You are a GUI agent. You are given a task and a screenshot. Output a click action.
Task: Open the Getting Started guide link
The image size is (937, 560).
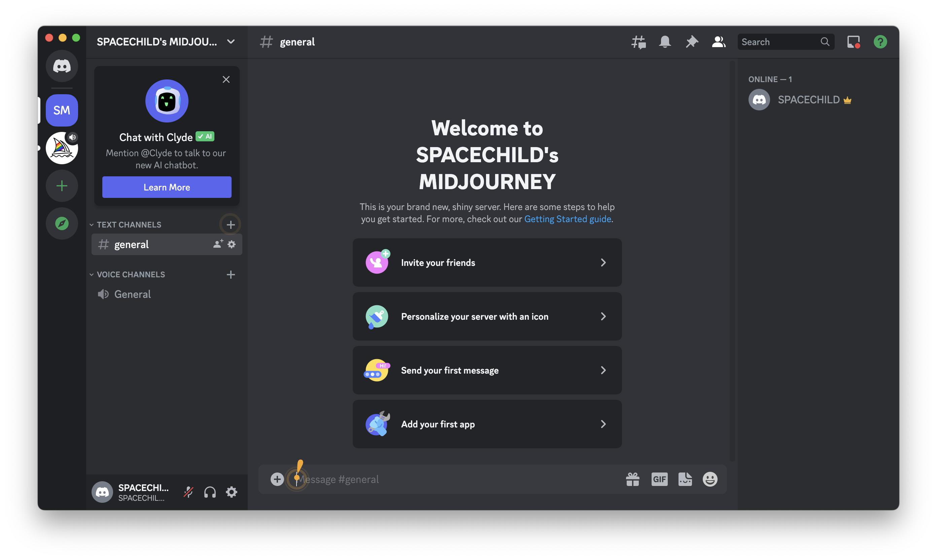(567, 219)
